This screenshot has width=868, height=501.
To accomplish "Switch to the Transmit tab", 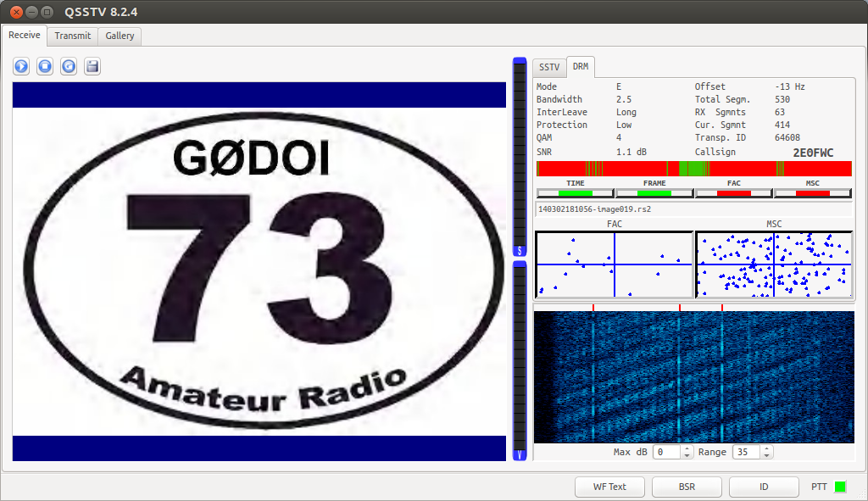I will (x=72, y=36).
